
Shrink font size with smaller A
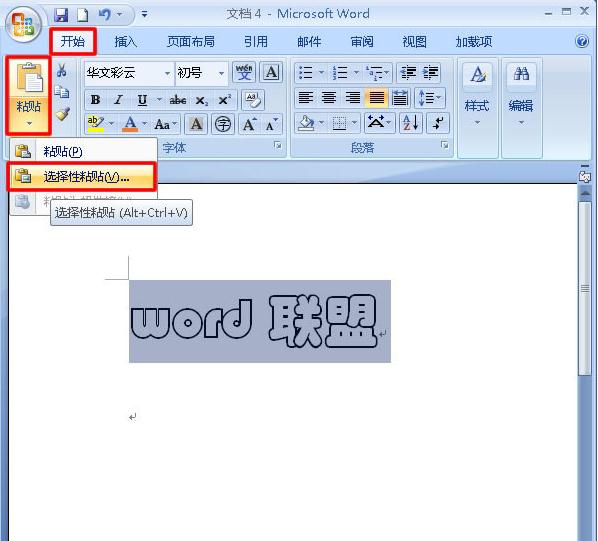click(x=272, y=124)
